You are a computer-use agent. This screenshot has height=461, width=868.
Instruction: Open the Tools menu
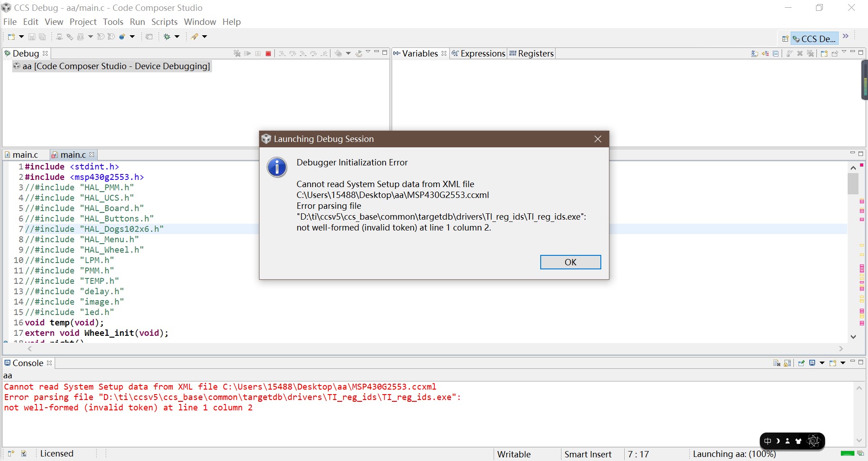point(113,22)
